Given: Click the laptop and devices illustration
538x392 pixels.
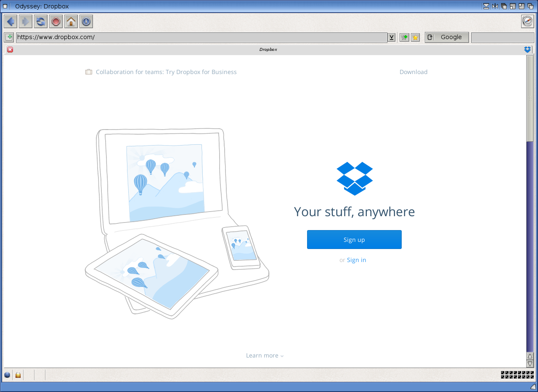Looking at the screenshot, I should tap(177, 223).
